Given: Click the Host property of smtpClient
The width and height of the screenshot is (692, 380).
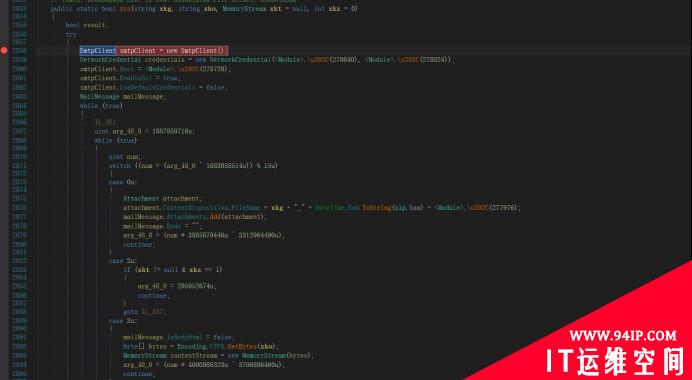Looking at the screenshot, I should [127, 69].
